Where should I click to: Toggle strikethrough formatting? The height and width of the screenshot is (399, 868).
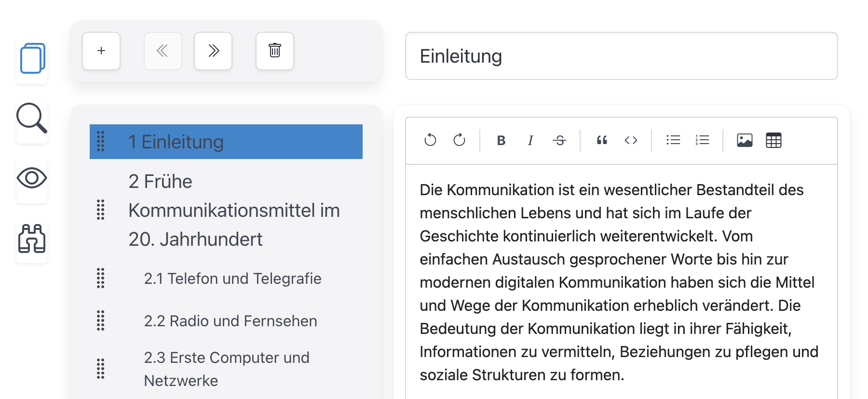559,140
